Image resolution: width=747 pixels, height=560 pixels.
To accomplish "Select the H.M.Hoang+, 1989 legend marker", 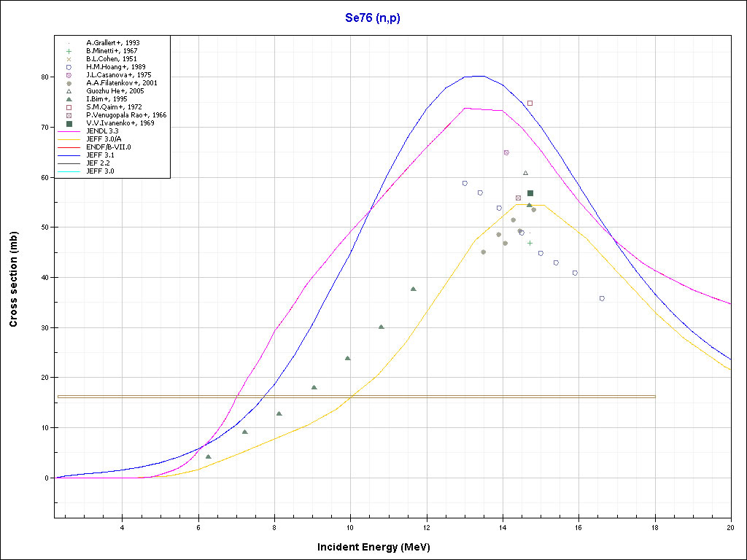I will (x=69, y=67).
